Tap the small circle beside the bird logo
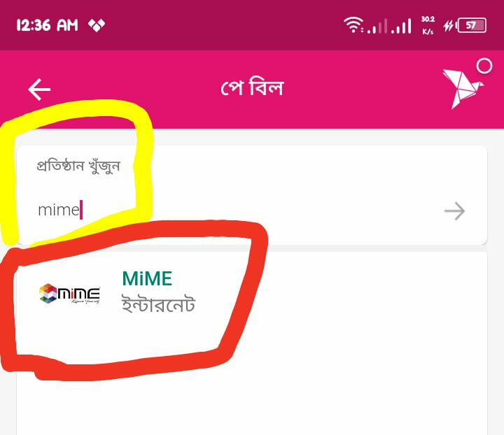The height and width of the screenshot is (435, 504). pos(484,66)
